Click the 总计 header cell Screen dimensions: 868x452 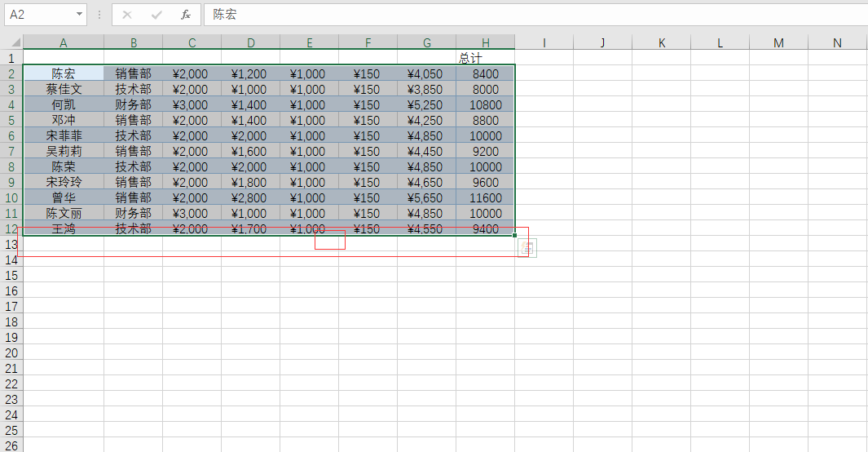click(486, 58)
